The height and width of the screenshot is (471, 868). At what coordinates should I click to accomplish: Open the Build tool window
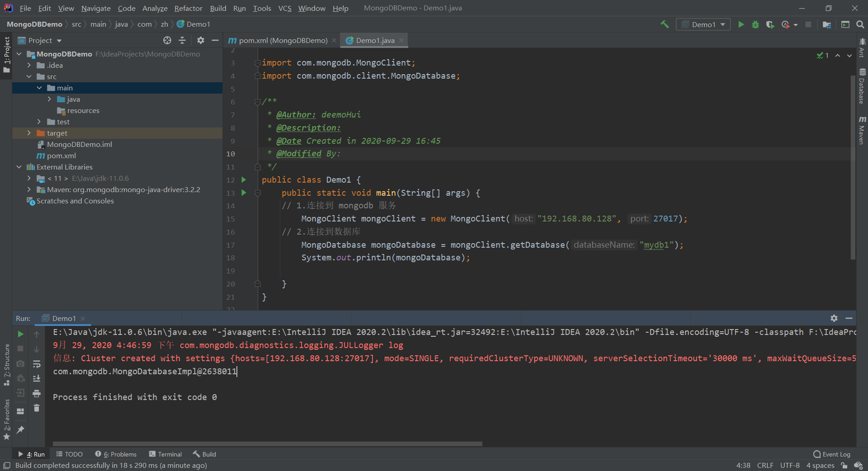(x=204, y=454)
